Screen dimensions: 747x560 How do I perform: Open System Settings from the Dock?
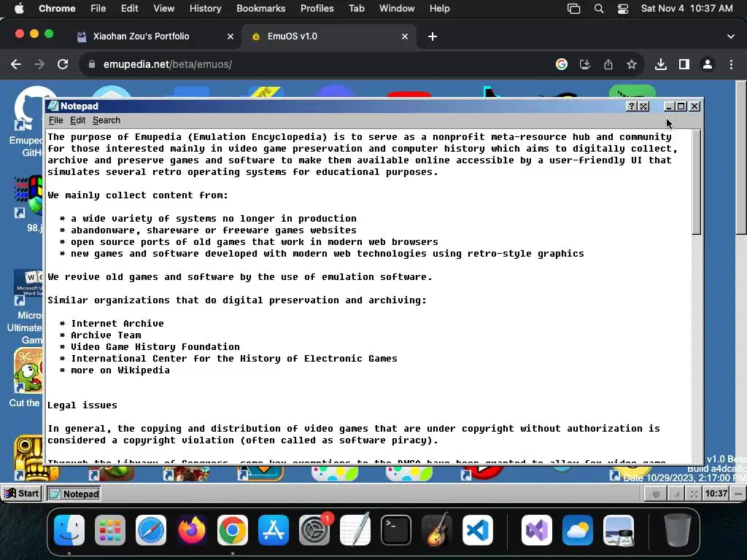314,530
